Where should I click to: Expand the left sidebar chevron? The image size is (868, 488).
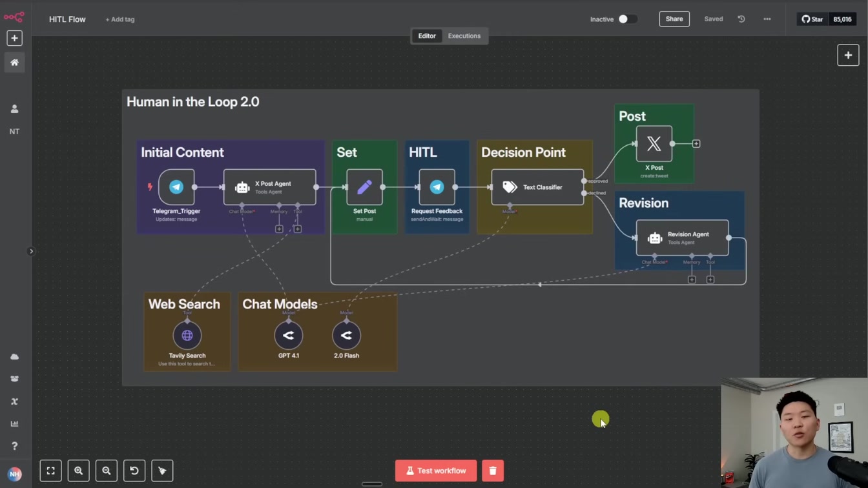tap(31, 251)
